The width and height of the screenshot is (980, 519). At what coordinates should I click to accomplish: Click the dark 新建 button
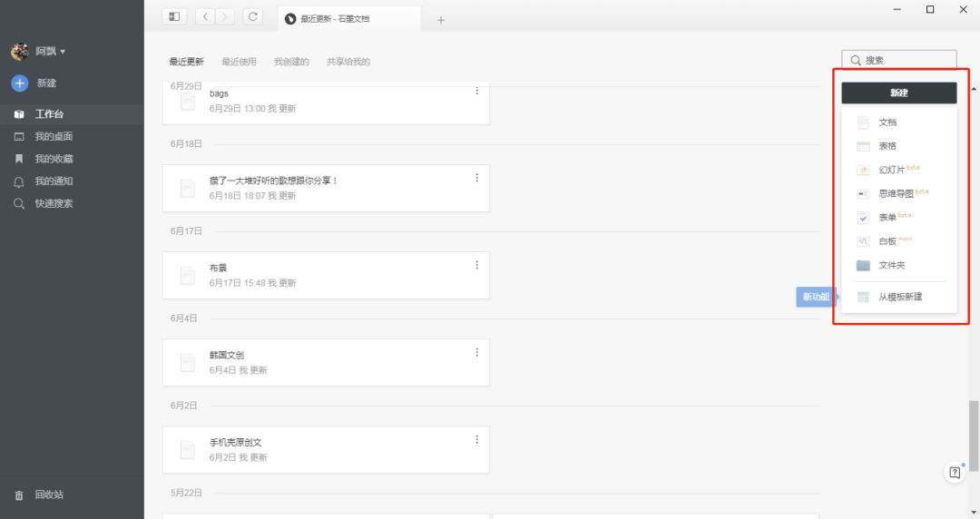coord(898,93)
